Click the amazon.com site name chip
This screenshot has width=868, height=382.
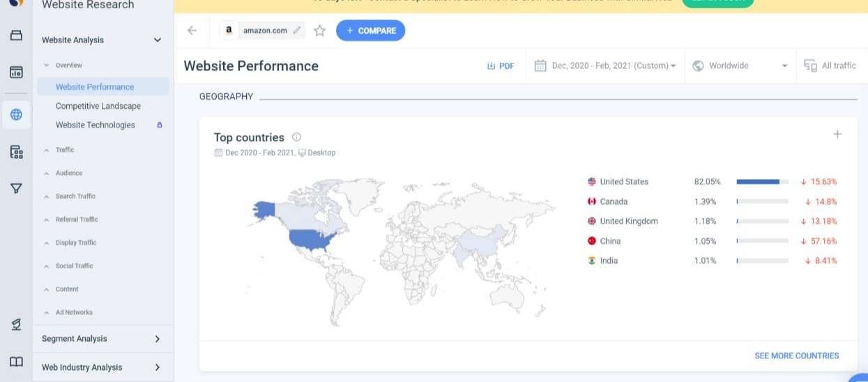[262, 30]
